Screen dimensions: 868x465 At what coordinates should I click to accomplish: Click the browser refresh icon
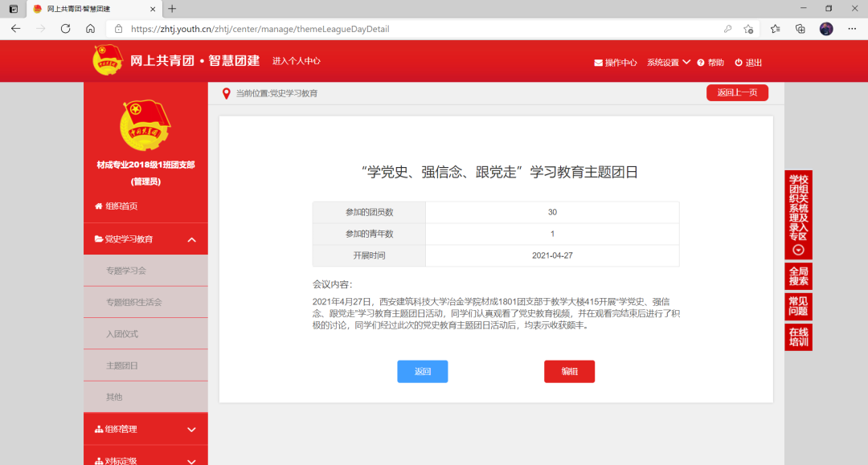coord(65,28)
